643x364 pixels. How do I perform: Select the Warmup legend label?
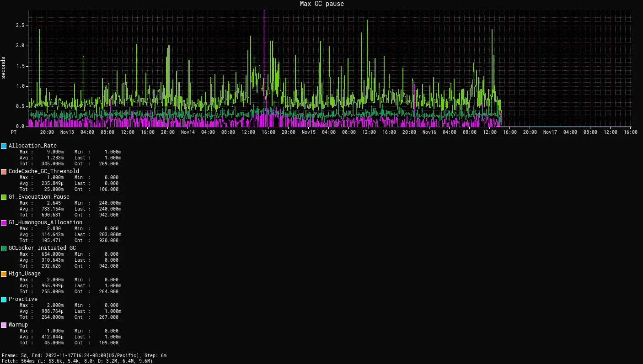pyautogui.click(x=18, y=325)
